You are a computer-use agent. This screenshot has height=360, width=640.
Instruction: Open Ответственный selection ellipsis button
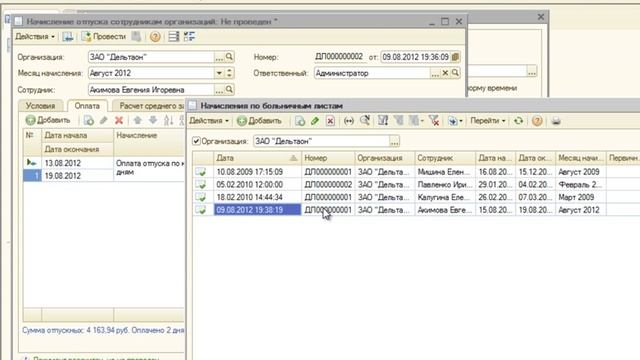(x=436, y=73)
